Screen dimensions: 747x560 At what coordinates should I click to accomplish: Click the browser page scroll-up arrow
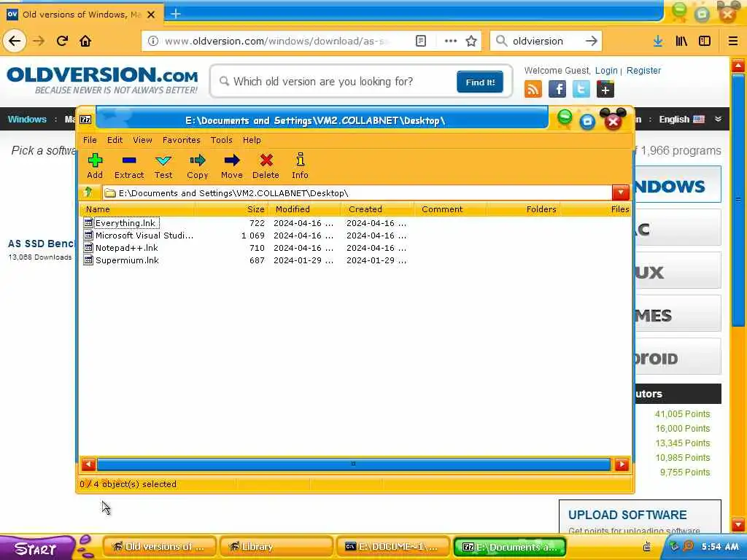(738, 65)
